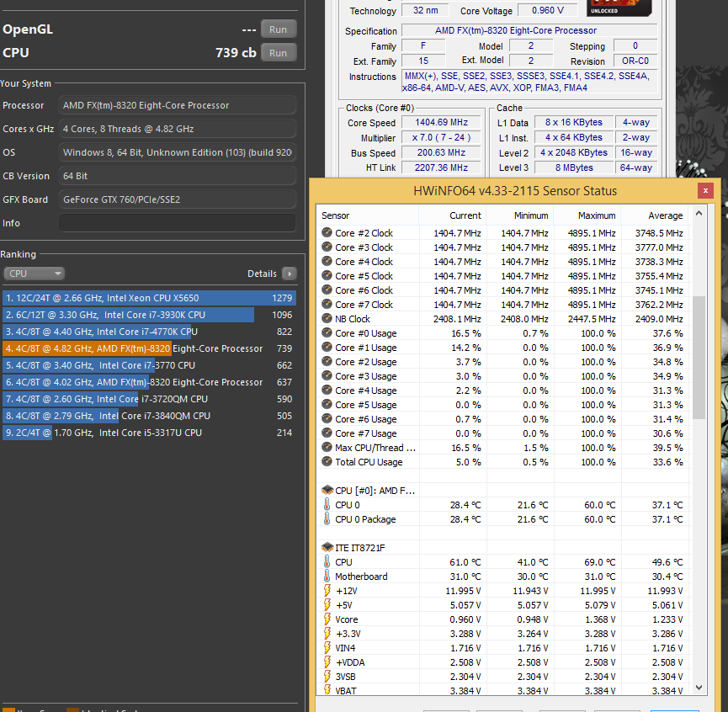
Task: Click the Core #6 Clock gauge icon
Action: tap(327, 290)
